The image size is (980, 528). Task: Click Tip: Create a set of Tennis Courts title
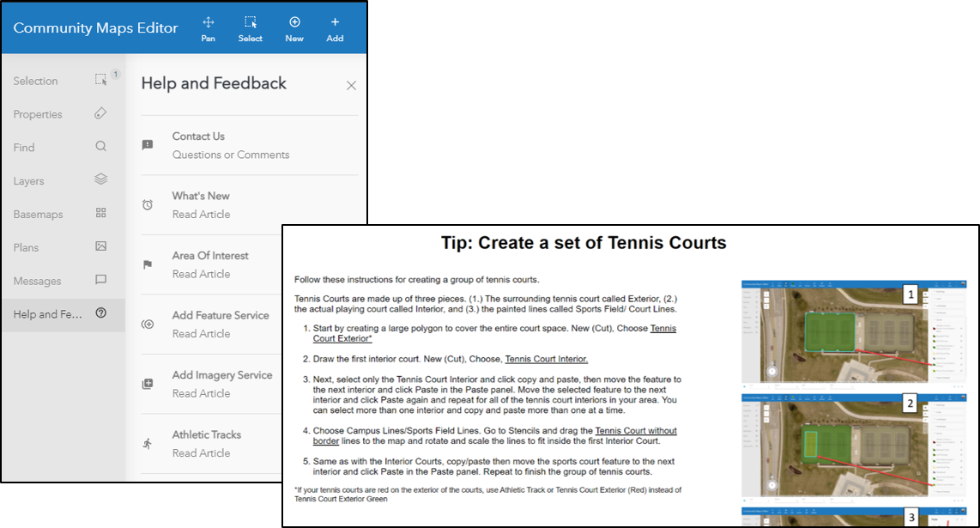tap(584, 243)
